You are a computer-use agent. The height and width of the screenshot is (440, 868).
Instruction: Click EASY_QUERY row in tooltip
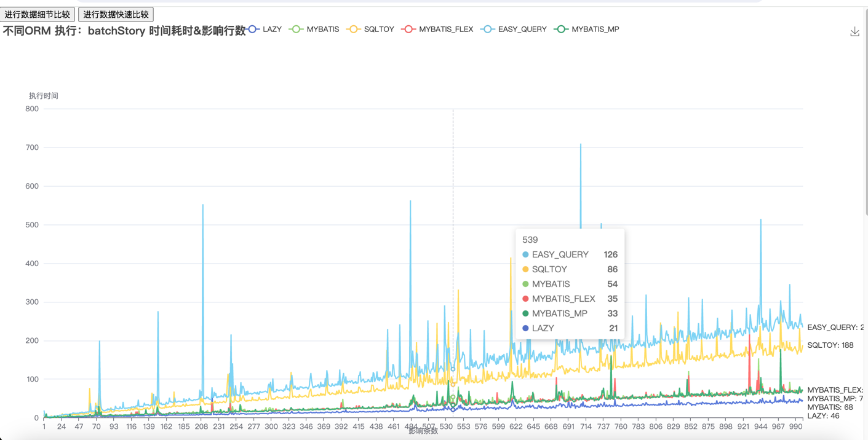(x=570, y=254)
